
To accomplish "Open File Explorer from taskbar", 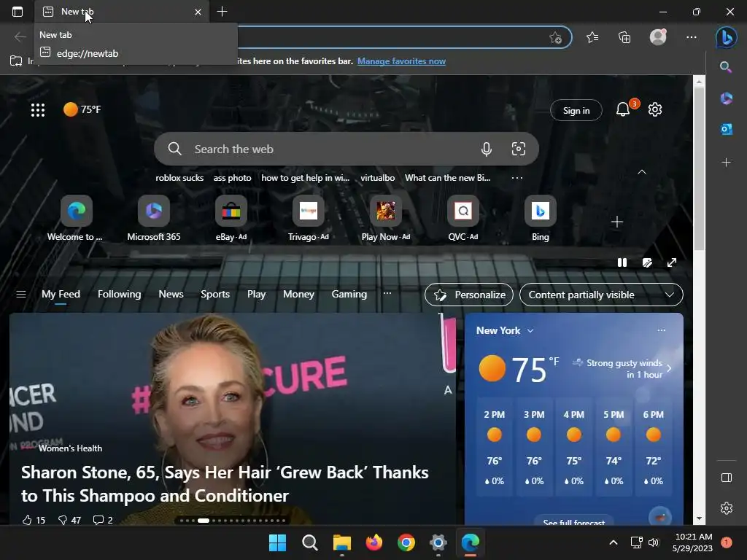I will 341,542.
